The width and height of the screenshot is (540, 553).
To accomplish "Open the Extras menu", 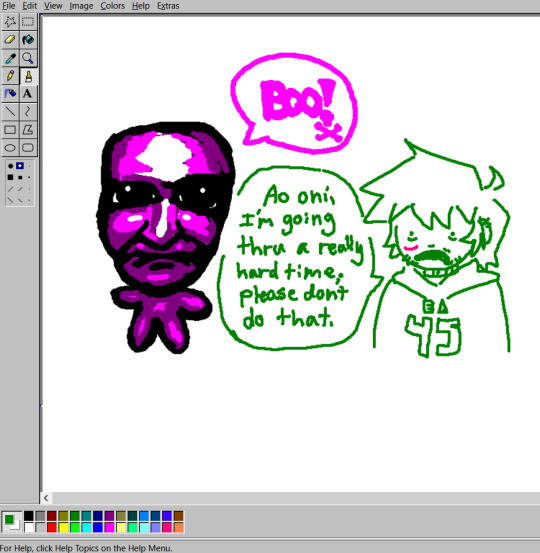I will click(x=168, y=6).
